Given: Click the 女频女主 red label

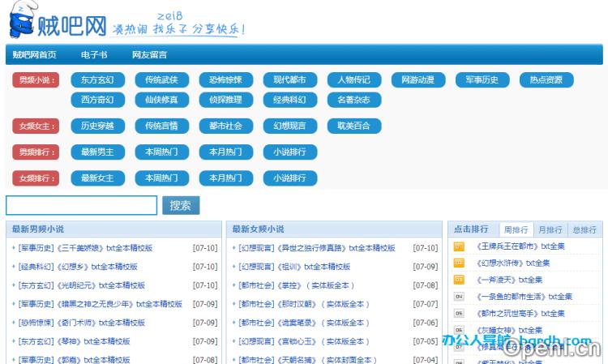Looking at the screenshot, I should [x=36, y=126].
